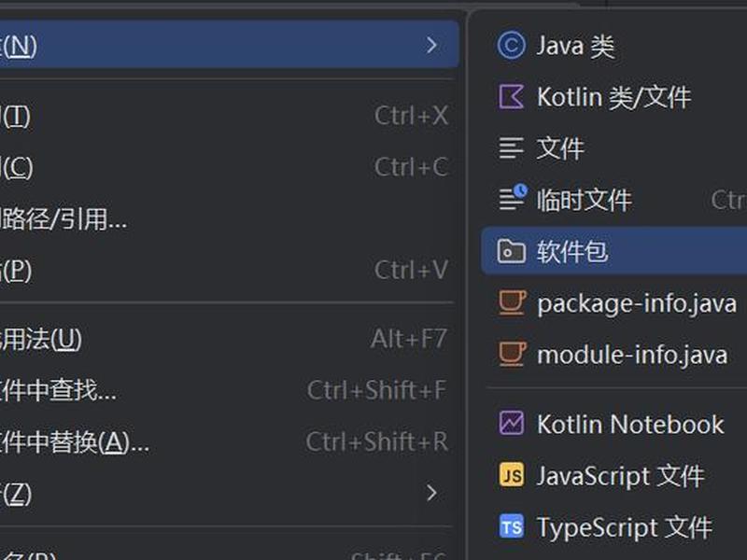
Task: Click the (Z) menu item label
Action: click(x=16, y=494)
